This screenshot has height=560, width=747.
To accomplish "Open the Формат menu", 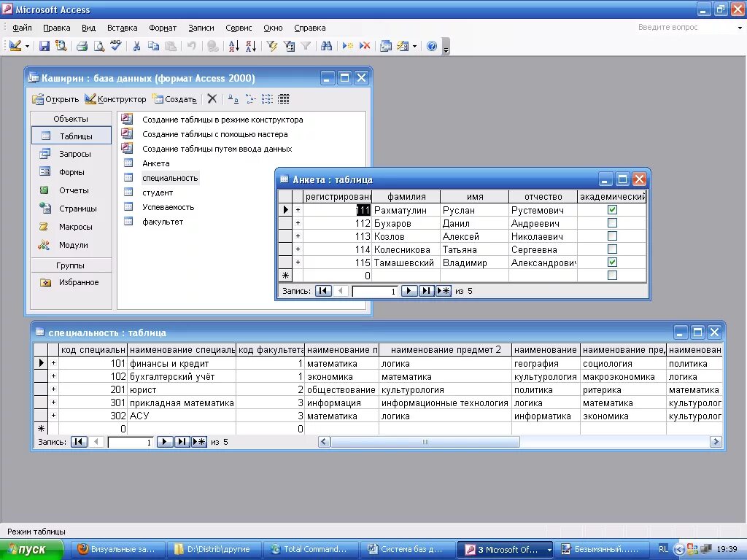I will [163, 28].
